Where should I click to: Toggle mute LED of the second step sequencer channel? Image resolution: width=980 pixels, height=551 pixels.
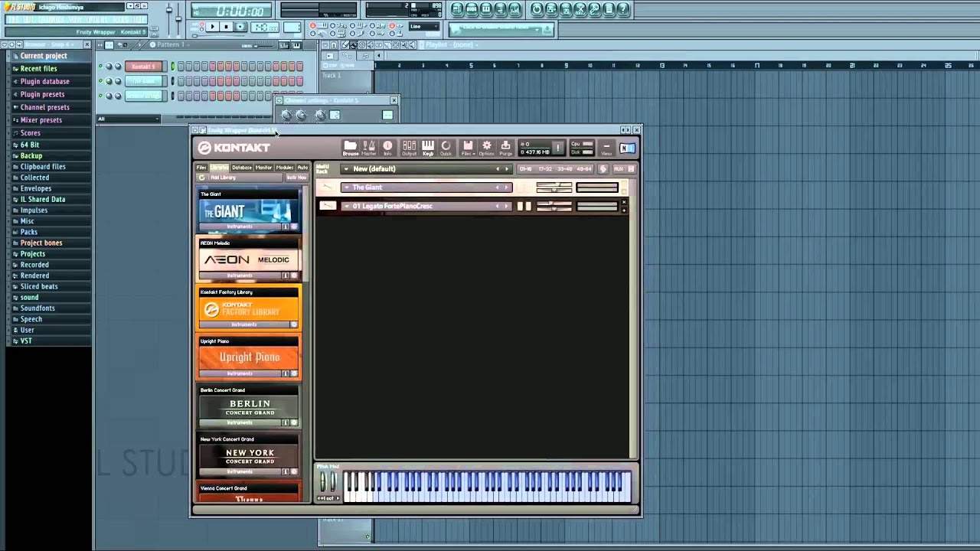click(100, 81)
